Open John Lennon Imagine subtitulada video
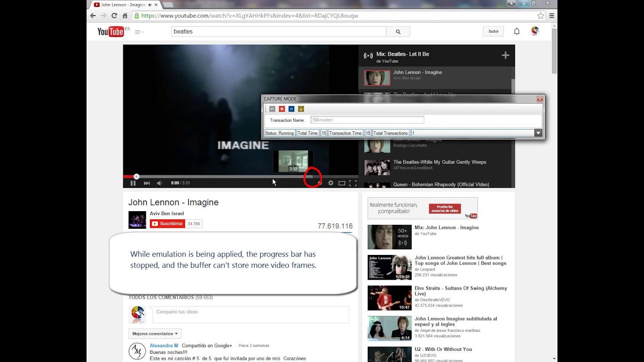Screen dimensions: 644x362 [x=456, y=321]
